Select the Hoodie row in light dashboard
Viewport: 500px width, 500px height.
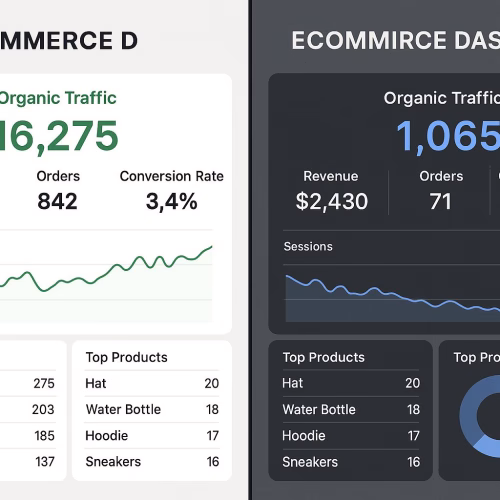[x=152, y=436]
